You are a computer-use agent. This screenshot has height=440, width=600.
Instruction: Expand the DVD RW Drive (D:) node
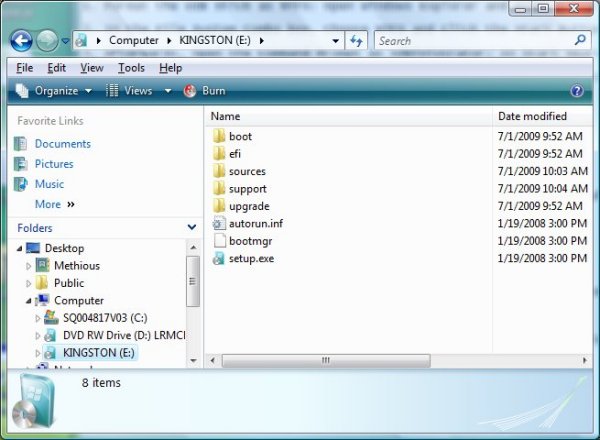(38, 336)
